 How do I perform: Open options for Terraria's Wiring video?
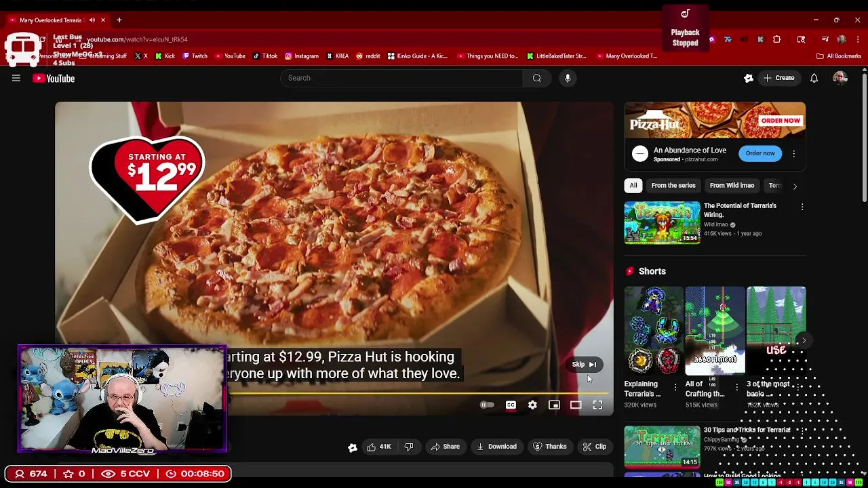pyautogui.click(x=802, y=207)
